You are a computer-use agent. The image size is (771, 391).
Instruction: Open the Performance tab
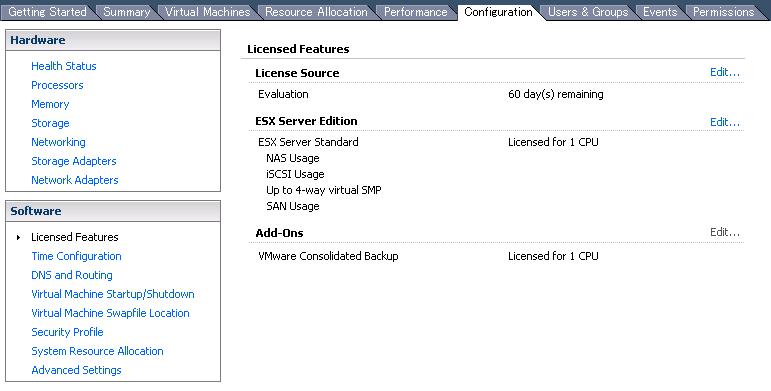[x=415, y=12]
